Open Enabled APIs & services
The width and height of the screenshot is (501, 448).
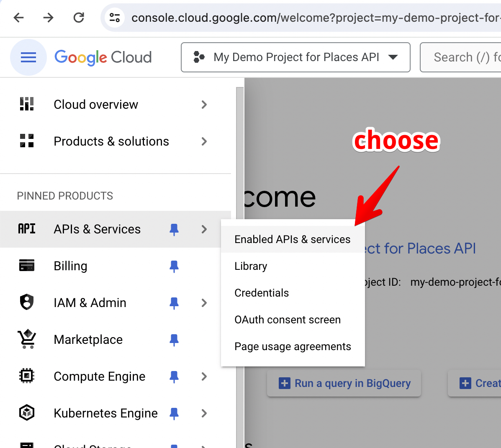293,239
